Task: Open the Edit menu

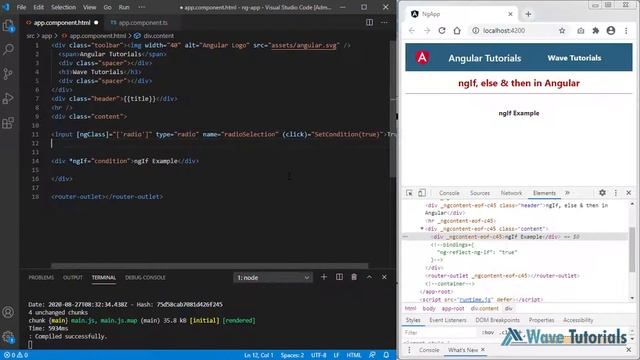Action: tap(38, 7)
